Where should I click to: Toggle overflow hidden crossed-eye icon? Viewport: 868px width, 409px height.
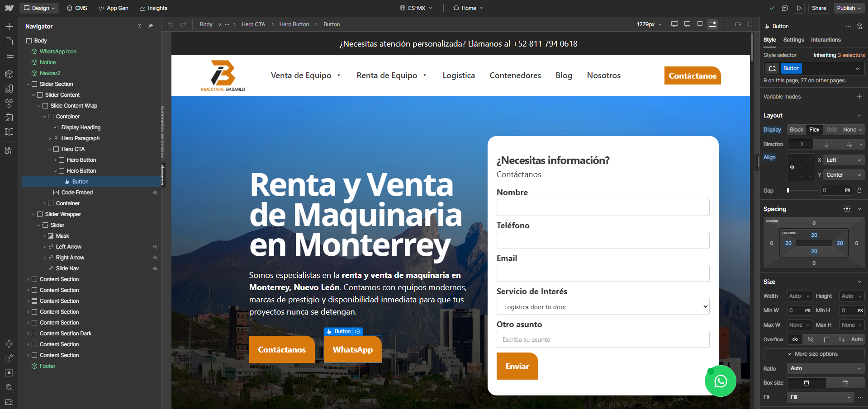click(811, 339)
